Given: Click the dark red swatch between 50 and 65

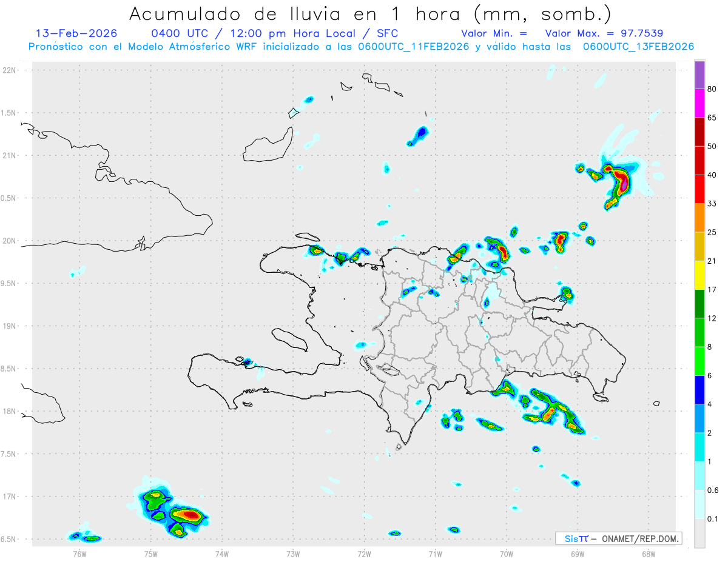Looking at the screenshot, I should coord(699,132).
